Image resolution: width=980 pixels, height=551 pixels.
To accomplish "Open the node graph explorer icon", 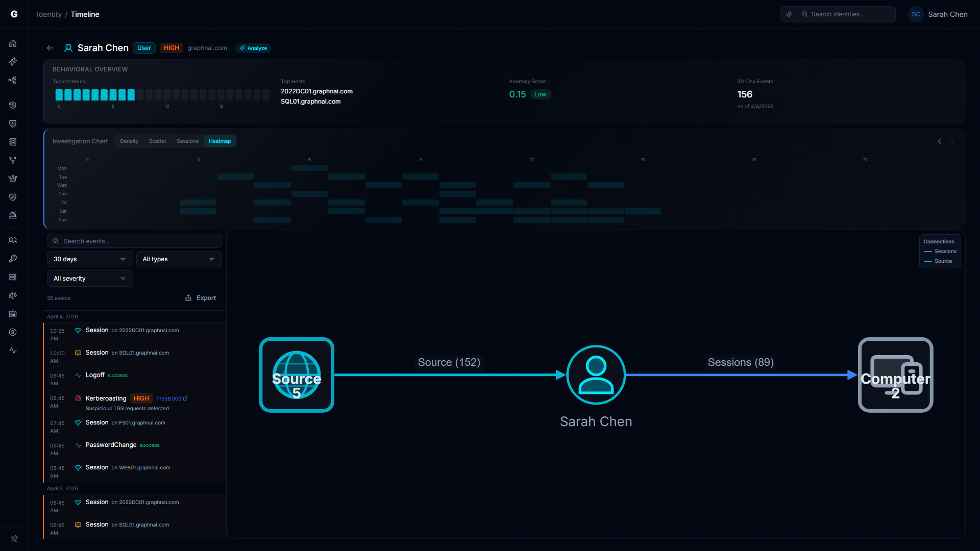I will tap(13, 80).
